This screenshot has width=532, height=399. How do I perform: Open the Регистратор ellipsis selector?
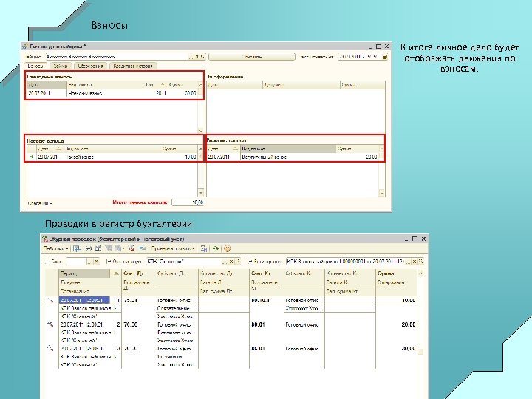(x=408, y=262)
